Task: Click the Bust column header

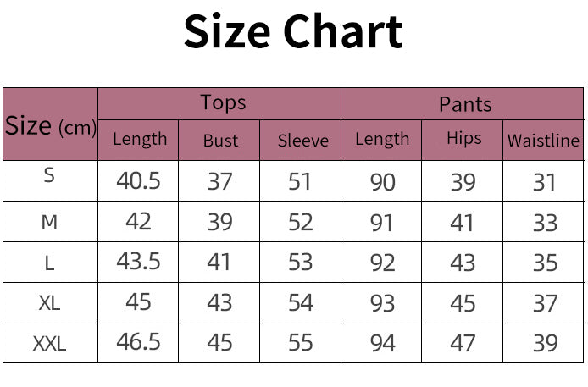Action: (x=220, y=141)
